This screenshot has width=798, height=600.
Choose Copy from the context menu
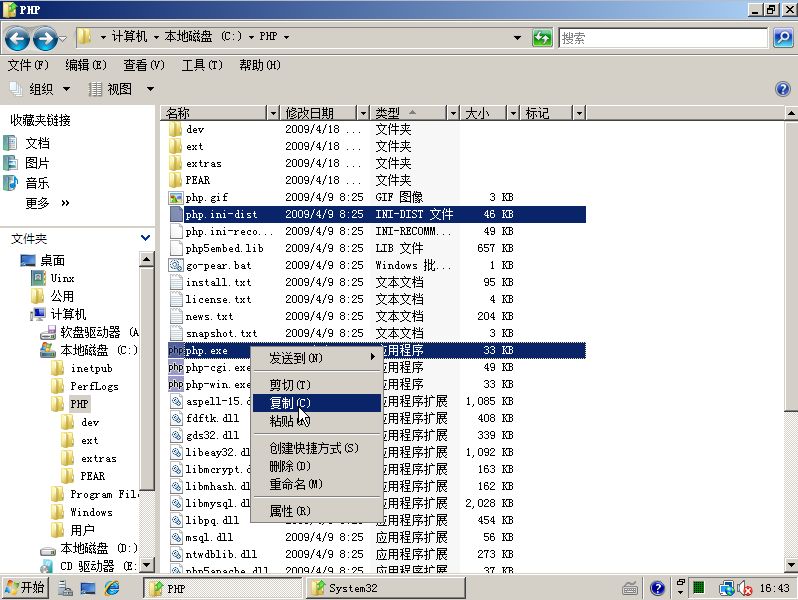point(290,403)
